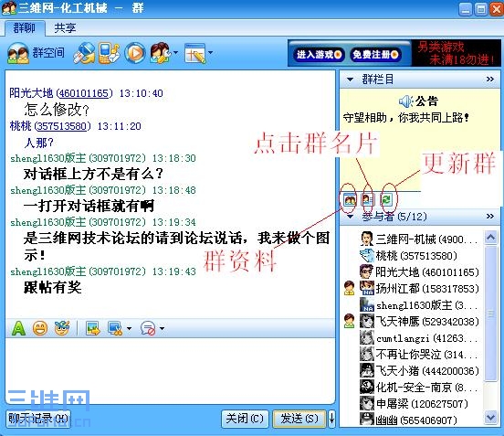Screen dimensions: 504x436
Task: Click the double chevron on 参与者 header
Action: click(x=490, y=217)
